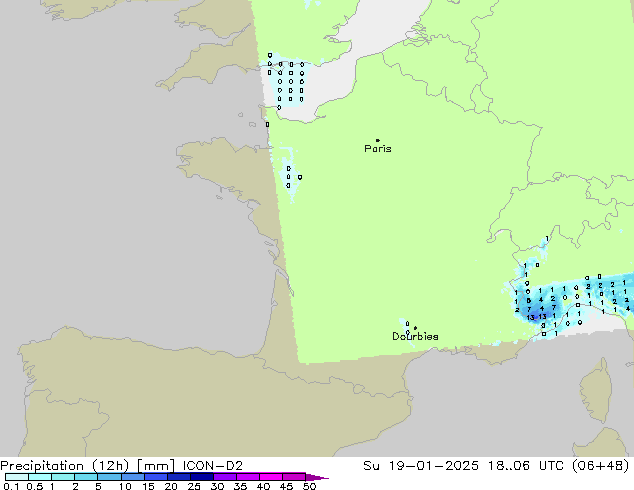
Task: Select the 40–45 mm magenta legend swatch
Action: click(x=271, y=477)
